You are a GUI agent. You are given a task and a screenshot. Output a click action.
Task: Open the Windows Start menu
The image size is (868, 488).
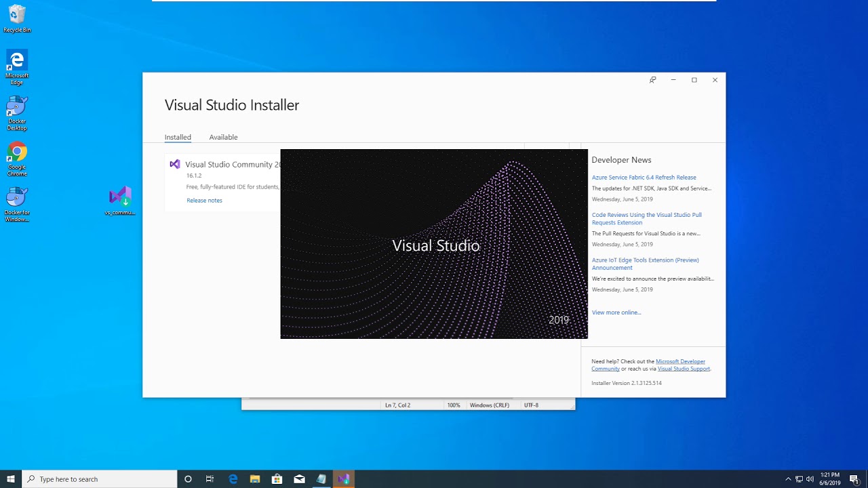point(11,479)
